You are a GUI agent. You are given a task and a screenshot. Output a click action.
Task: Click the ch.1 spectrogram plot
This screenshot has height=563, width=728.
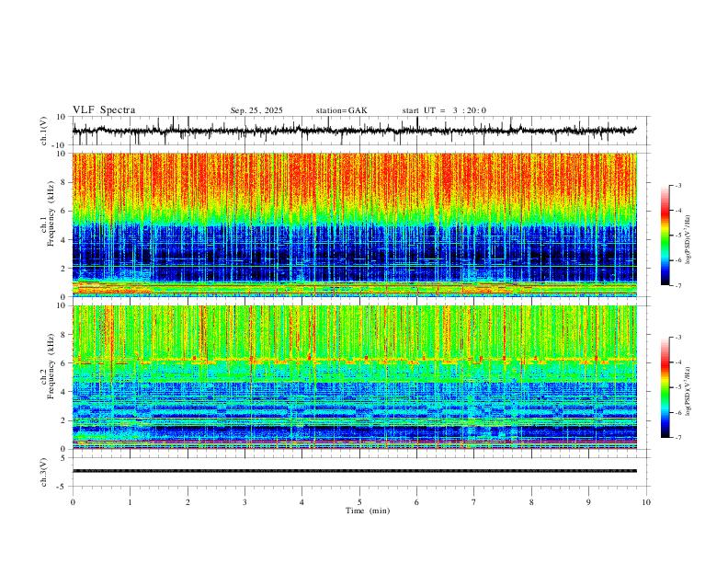(354, 224)
